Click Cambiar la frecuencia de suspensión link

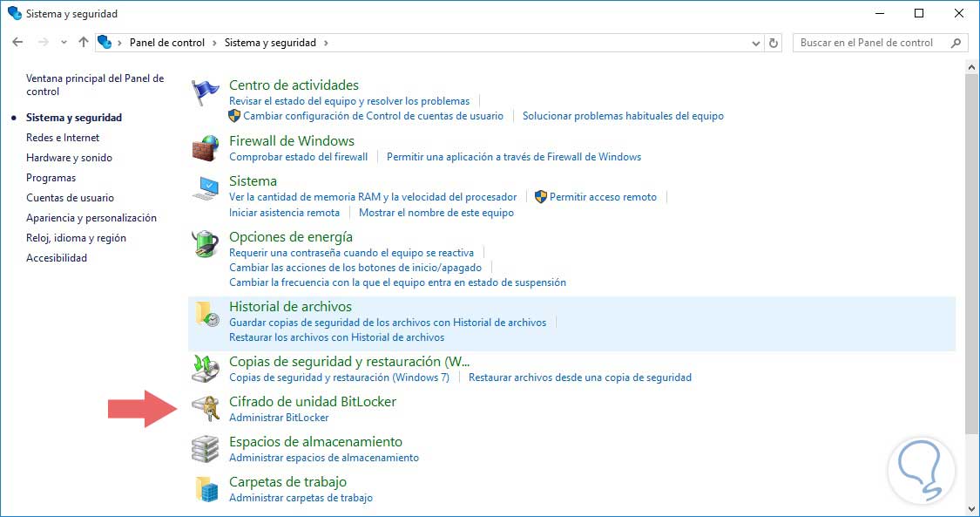pos(397,282)
